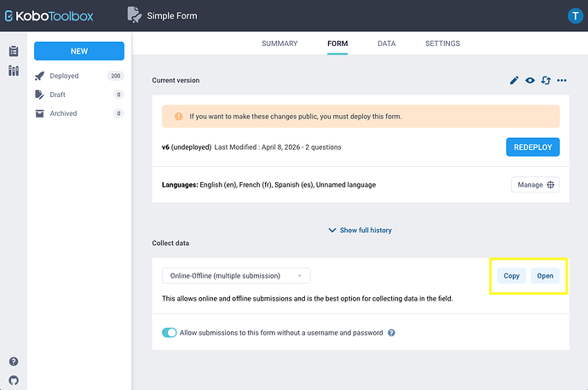Switch to the FORM tab
This screenshot has height=390, width=588.
(x=337, y=43)
